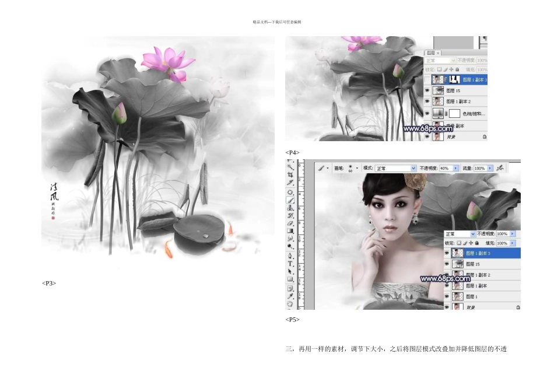Select the Brush tool in the toolbox
The height and width of the screenshot is (392, 554).
tap(290, 199)
